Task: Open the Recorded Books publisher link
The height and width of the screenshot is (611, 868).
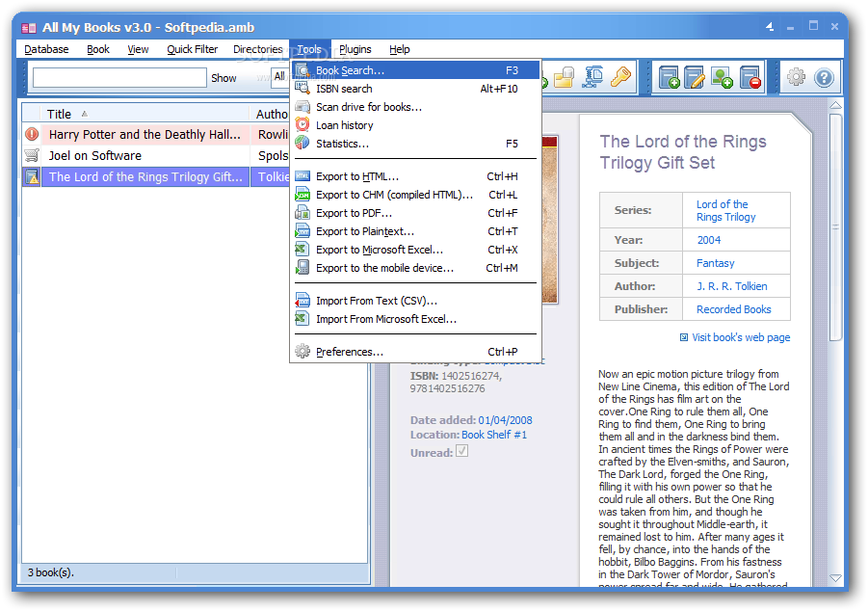Action: [733, 309]
